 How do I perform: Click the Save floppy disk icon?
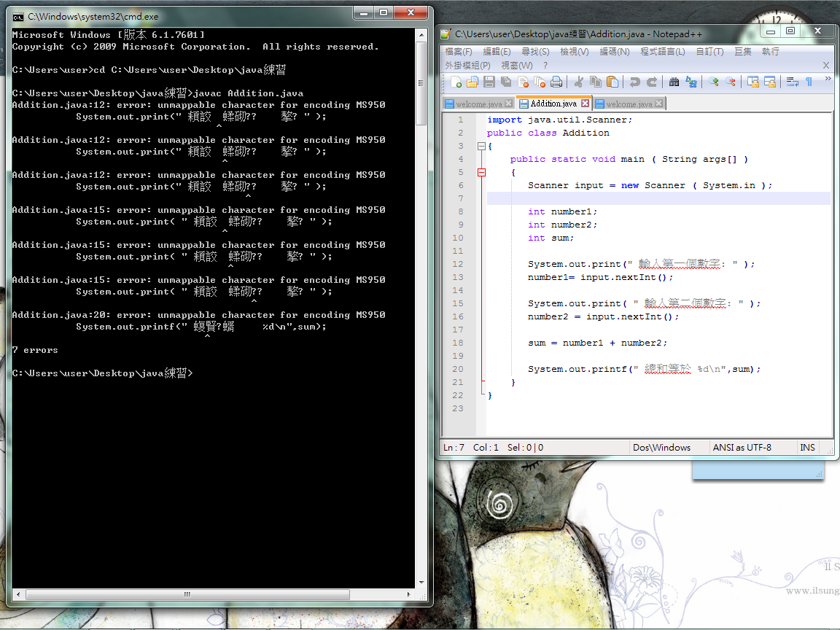489,82
